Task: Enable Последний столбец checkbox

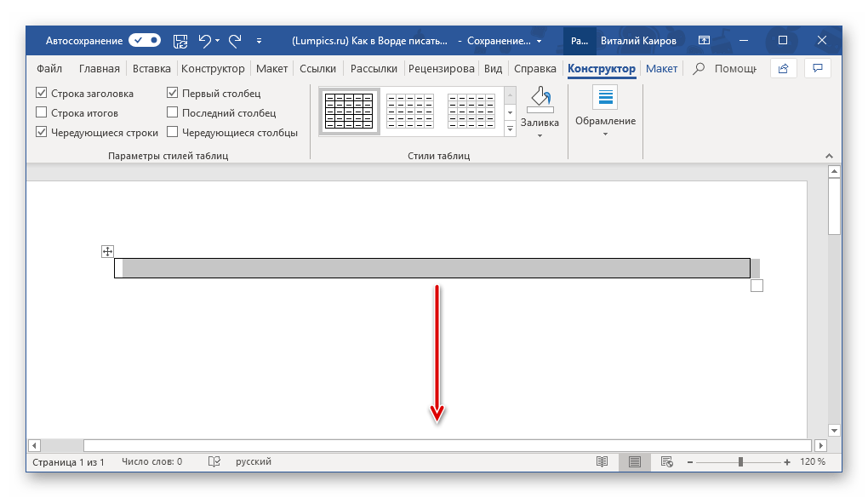Action: [173, 113]
